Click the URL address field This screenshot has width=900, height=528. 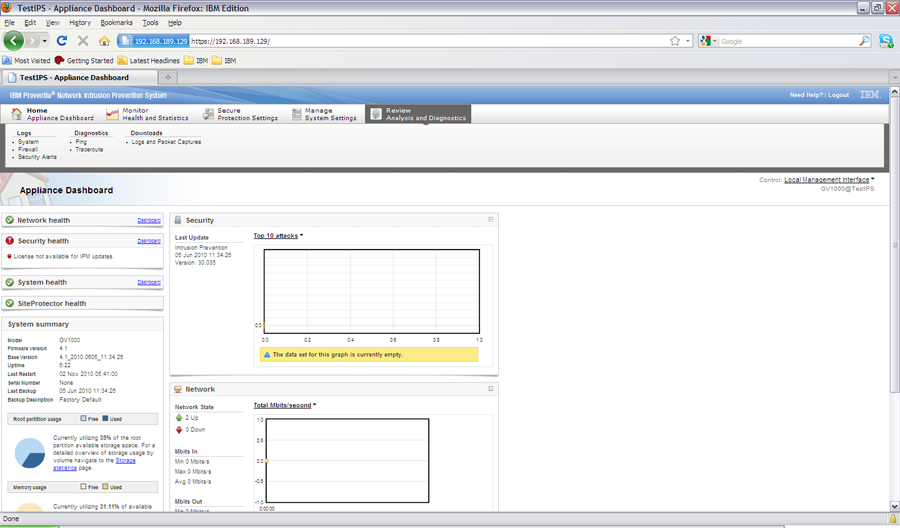click(x=428, y=41)
